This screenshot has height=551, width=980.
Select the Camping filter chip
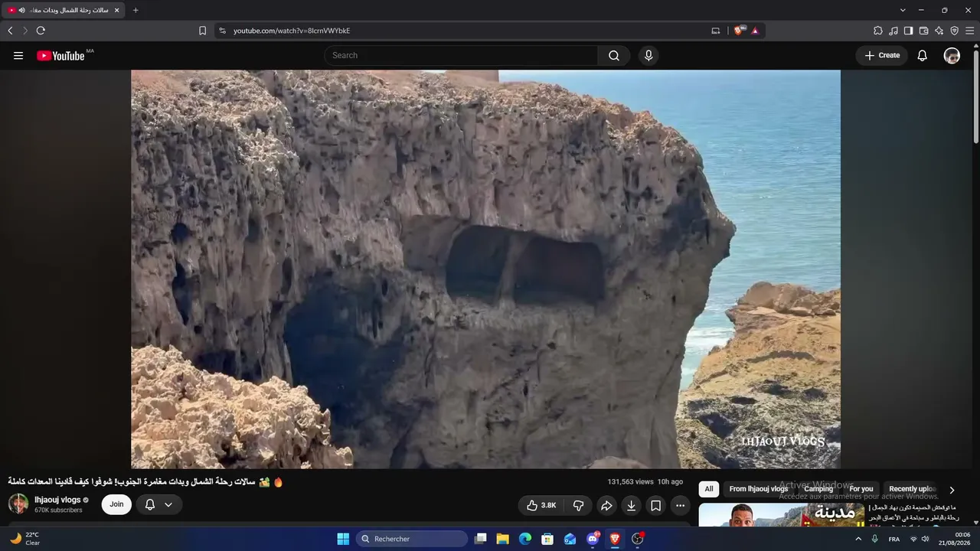818,489
